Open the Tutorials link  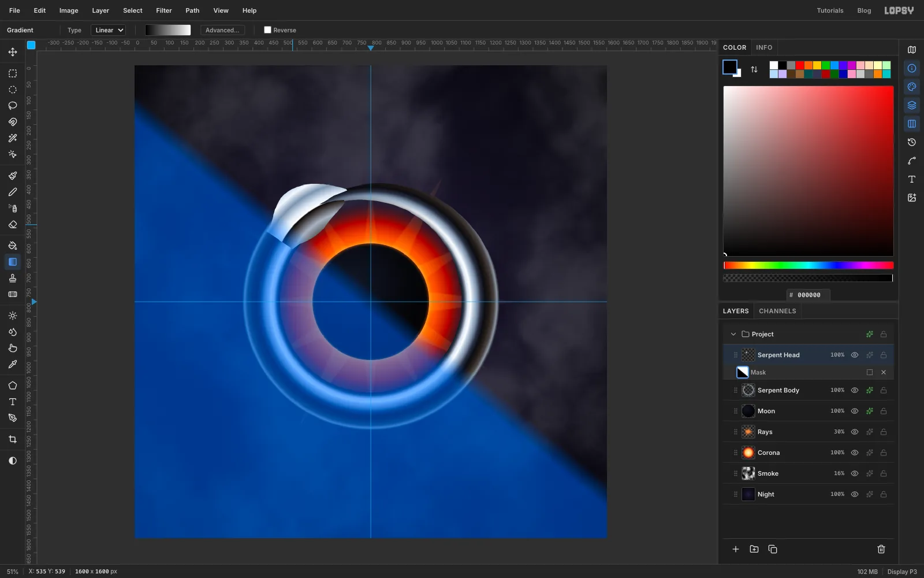(830, 10)
